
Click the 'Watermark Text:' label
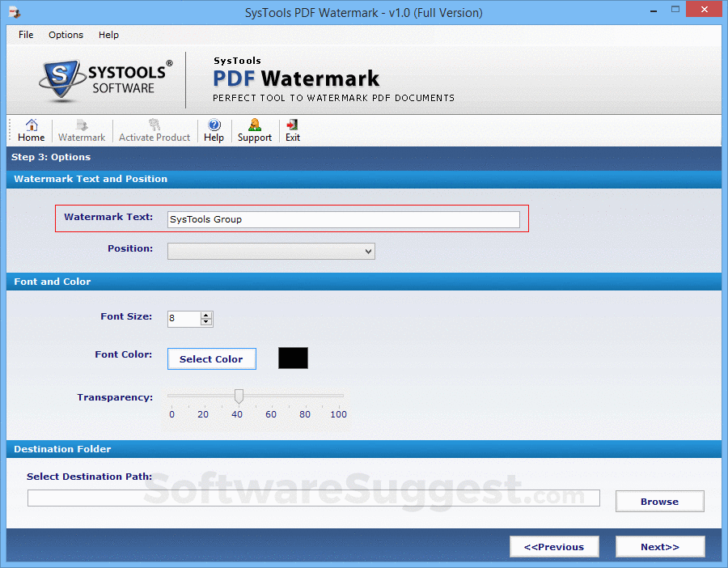[108, 217]
